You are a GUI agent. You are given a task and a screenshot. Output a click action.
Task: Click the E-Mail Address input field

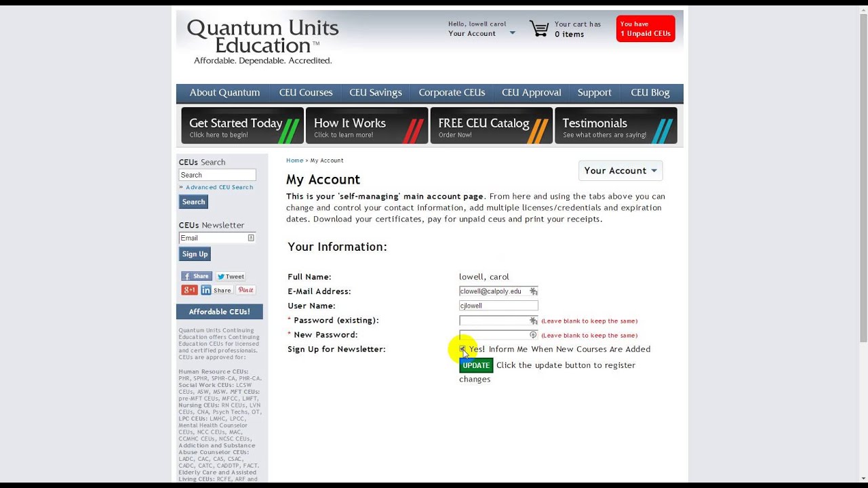[x=498, y=291]
